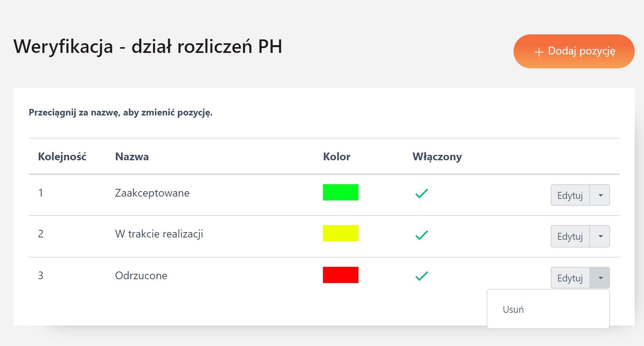
Task: Click the enabled checkmark for W trakcie realizacji
Action: click(x=421, y=235)
